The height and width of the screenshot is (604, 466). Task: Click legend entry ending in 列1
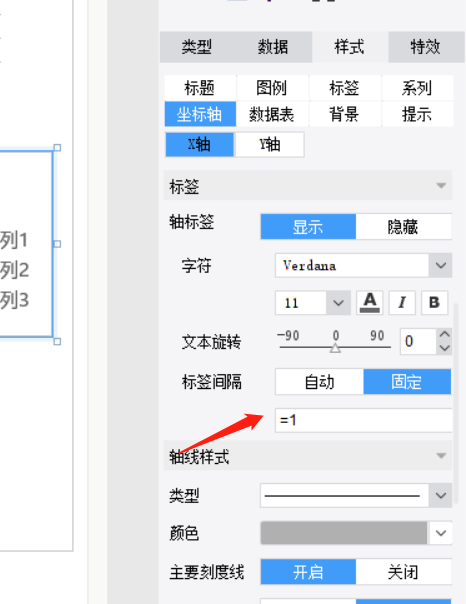click(14, 240)
